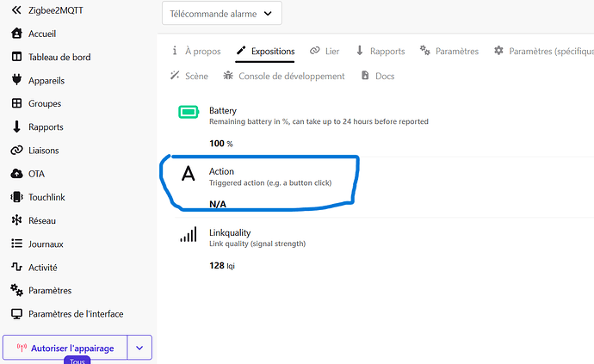Expand the pairing options chevron
The image size is (594, 364).
(139, 348)
